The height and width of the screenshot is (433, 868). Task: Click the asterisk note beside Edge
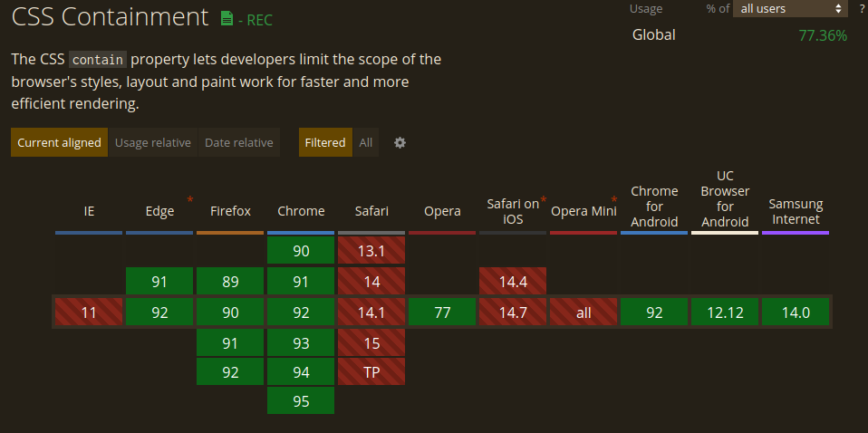190,199
